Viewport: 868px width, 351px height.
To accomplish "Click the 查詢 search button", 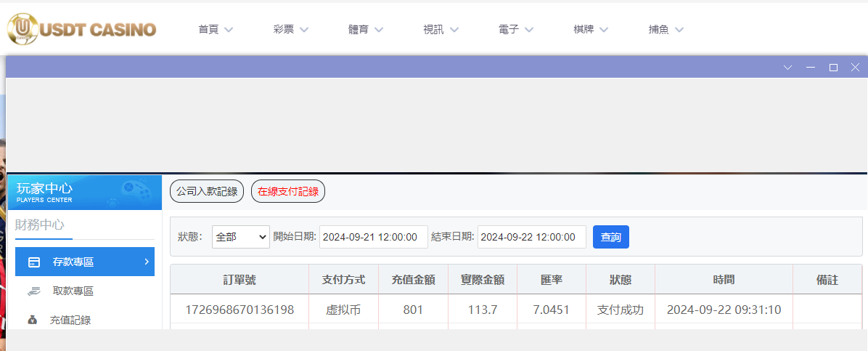I will [x=610, y=237].
